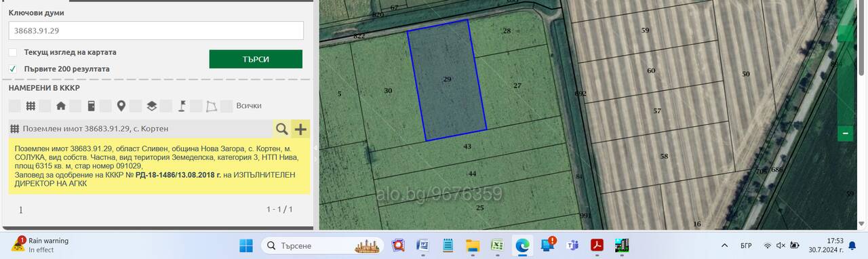The image size is (868, 259).
Task: Show hidden system tray icons chevron
Action: (x=725, y=245)
